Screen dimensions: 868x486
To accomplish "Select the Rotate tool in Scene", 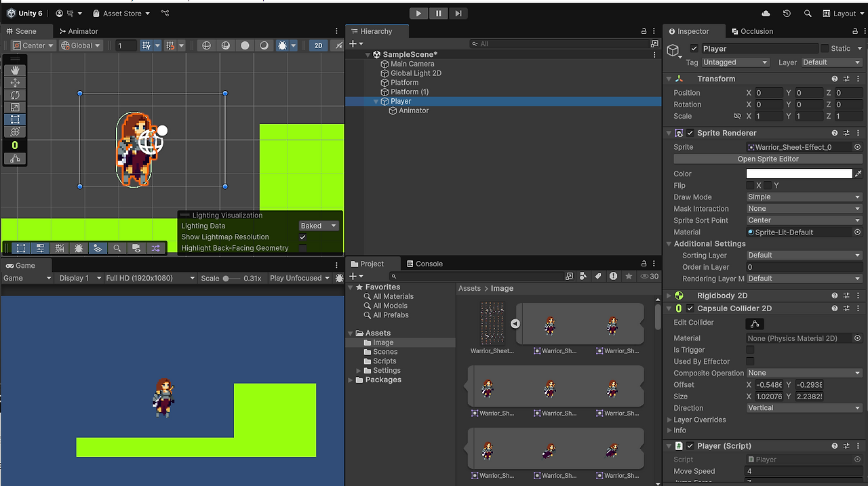I will point(15,95).
